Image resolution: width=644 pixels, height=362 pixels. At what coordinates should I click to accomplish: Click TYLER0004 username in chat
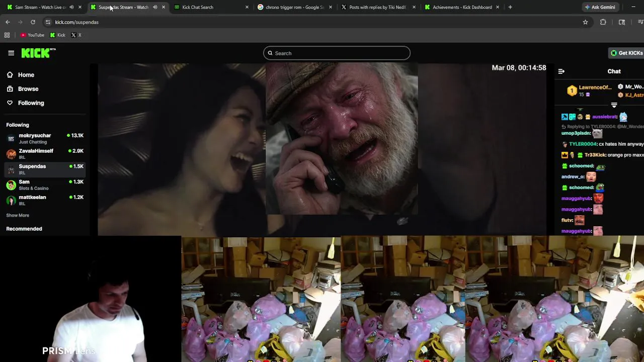(583, 144)
